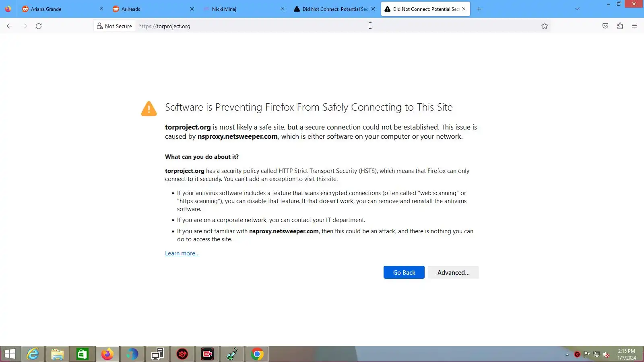644x362 pixels.
Task: Click the Firefox taskbar icon
Action: click(107, 354)
